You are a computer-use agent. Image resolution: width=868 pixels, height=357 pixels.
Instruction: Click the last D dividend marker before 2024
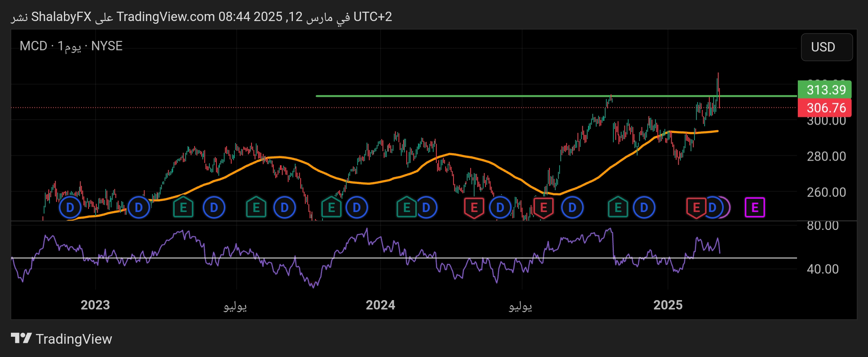[x=356, y=207]
